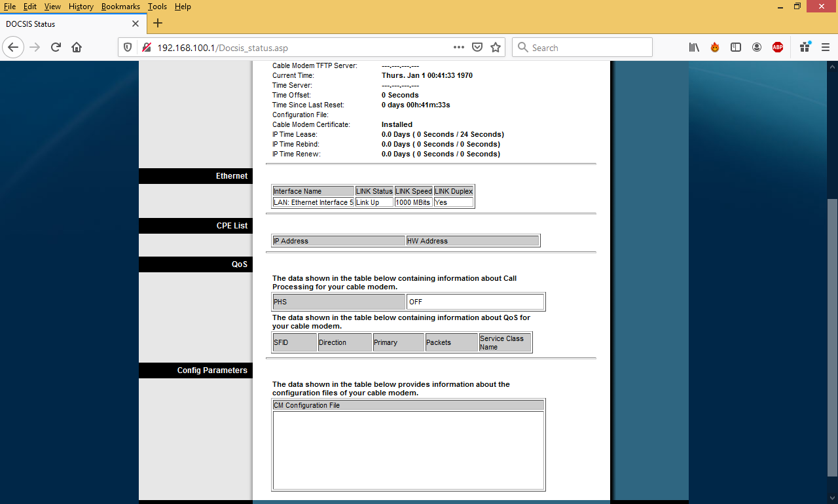
Task: Click the Ethernet section header
Action: pyautogui.click(x=195, y=176)
